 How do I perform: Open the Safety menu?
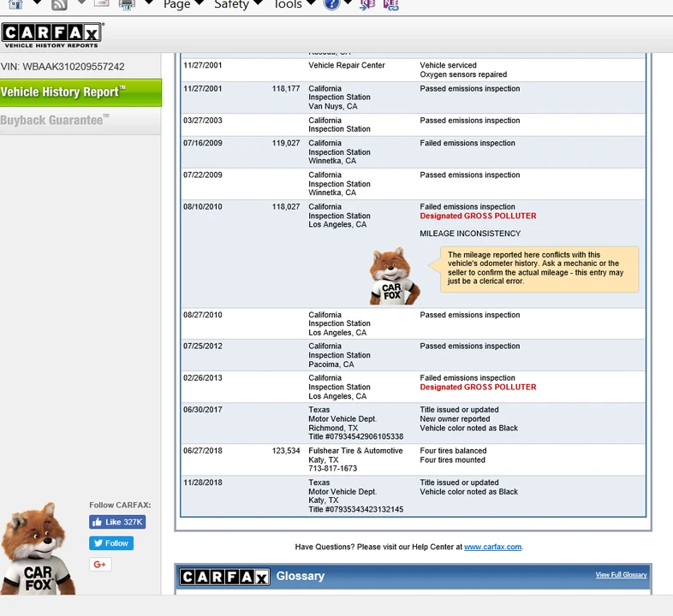[238, 5]
